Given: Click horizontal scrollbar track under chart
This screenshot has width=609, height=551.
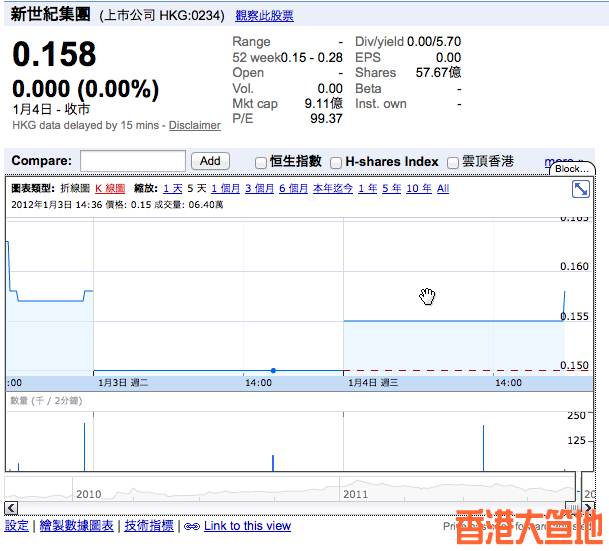Looking at the screenshot, I should [291, 508].
